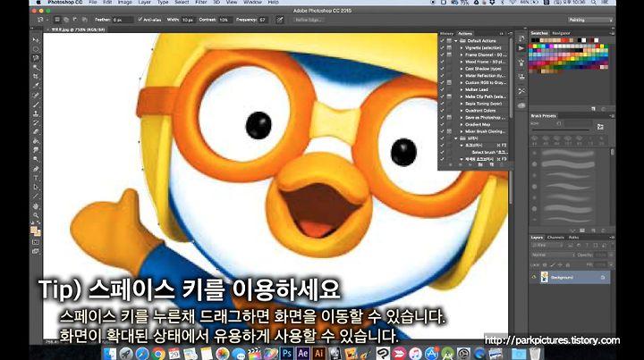Screen dimensions: 644x360
Task: Toggle checkmark for Gradient Map action
Action: (x=443, y=124)
